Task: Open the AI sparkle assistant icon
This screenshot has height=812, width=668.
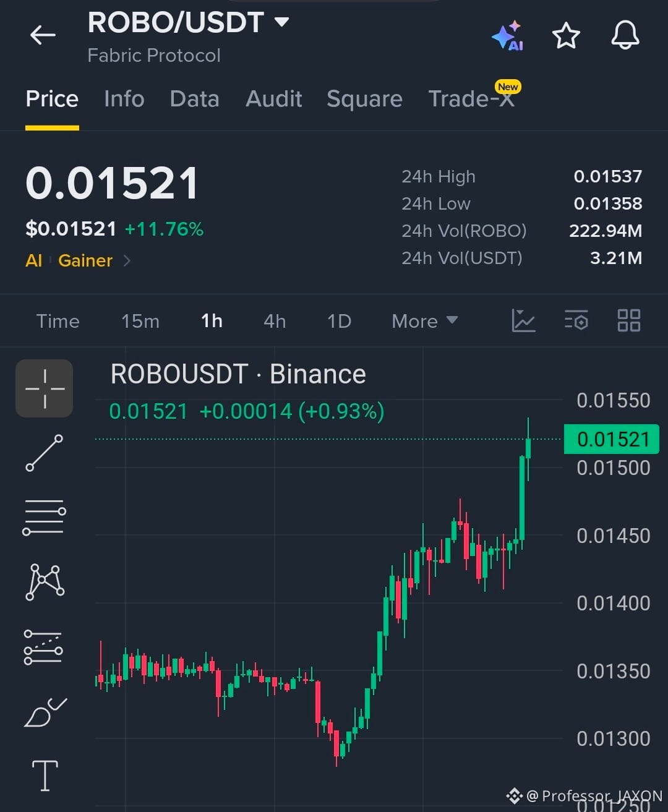Action: coord(508,36)
